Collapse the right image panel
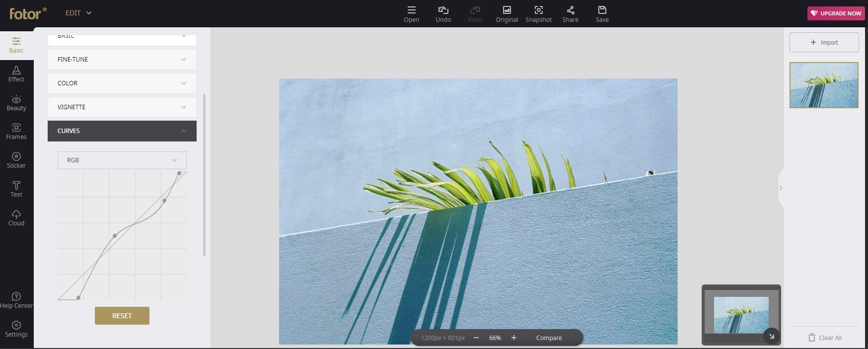Screen dimensions: 868x349 tap(781, 188)
